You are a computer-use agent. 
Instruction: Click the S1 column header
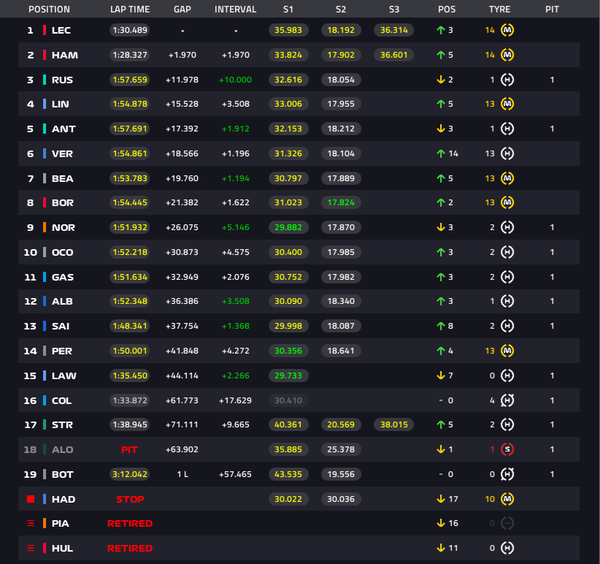tap(288, 9)
